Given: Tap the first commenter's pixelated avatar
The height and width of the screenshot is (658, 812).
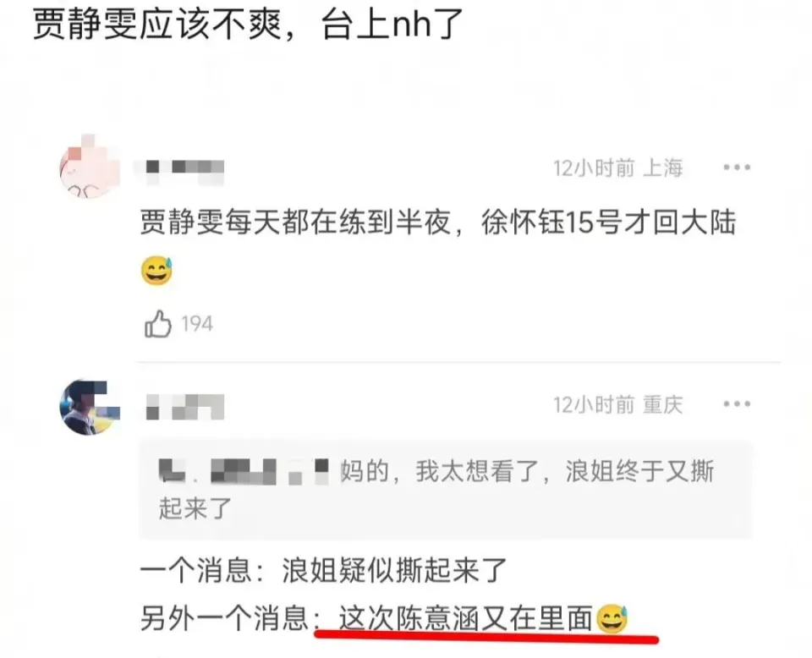Looking at the screenshot, I should pyautogui.click(x=89, y=167).
